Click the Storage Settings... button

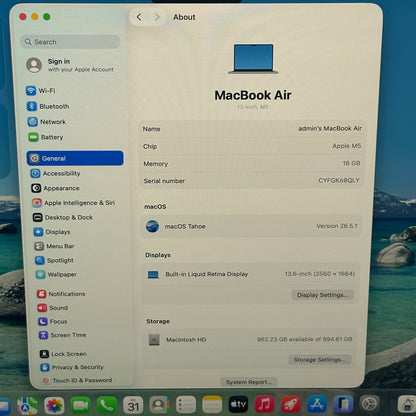point(319,359)
